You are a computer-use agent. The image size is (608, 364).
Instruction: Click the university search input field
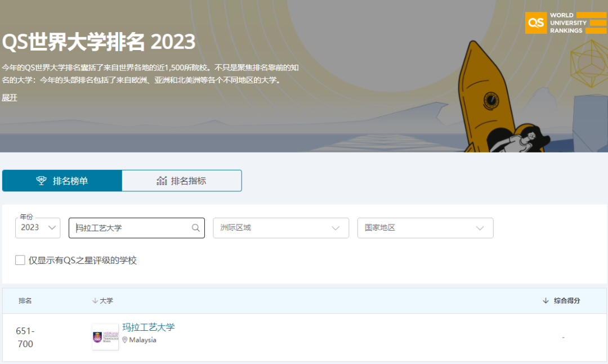click(136, 228)
